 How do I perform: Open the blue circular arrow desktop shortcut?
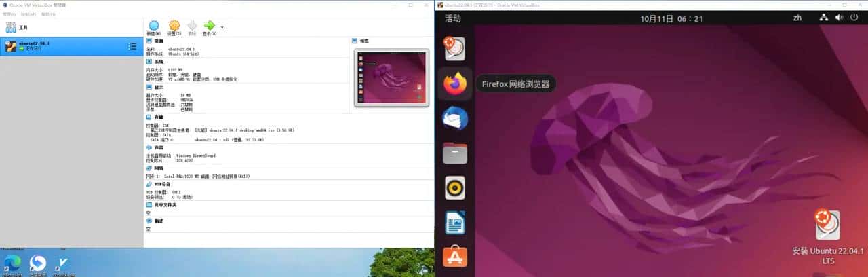click(x=37, y=264)
